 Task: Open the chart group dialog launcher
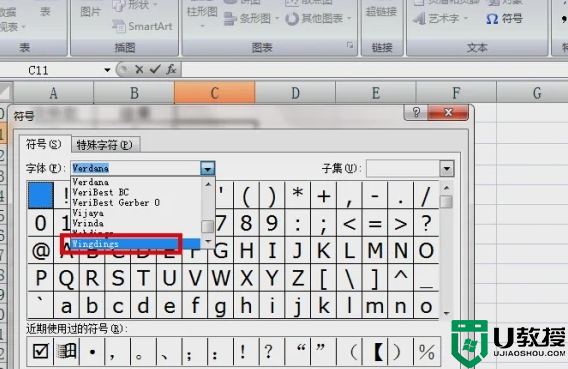350,45
